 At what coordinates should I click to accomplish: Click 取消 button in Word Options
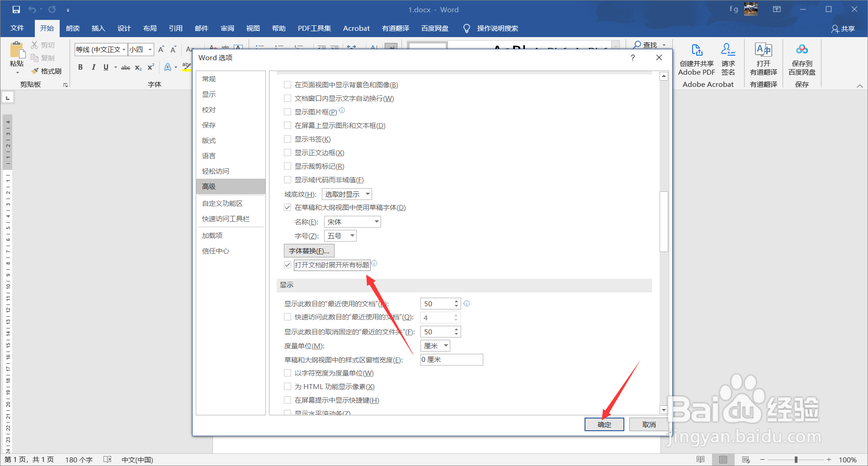point(649,424)
